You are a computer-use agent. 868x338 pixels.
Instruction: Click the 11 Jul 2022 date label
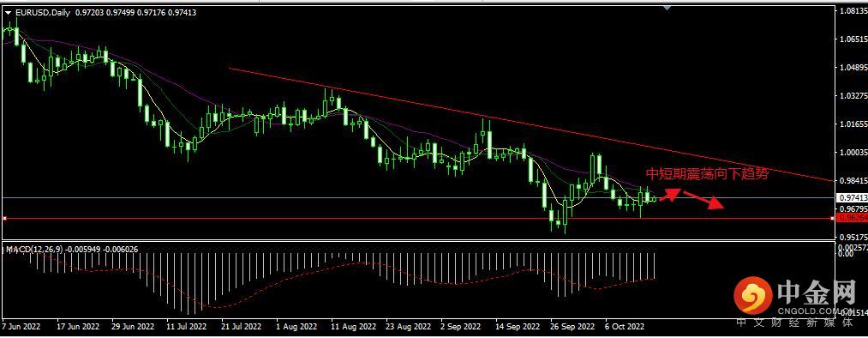coord(187,327)
